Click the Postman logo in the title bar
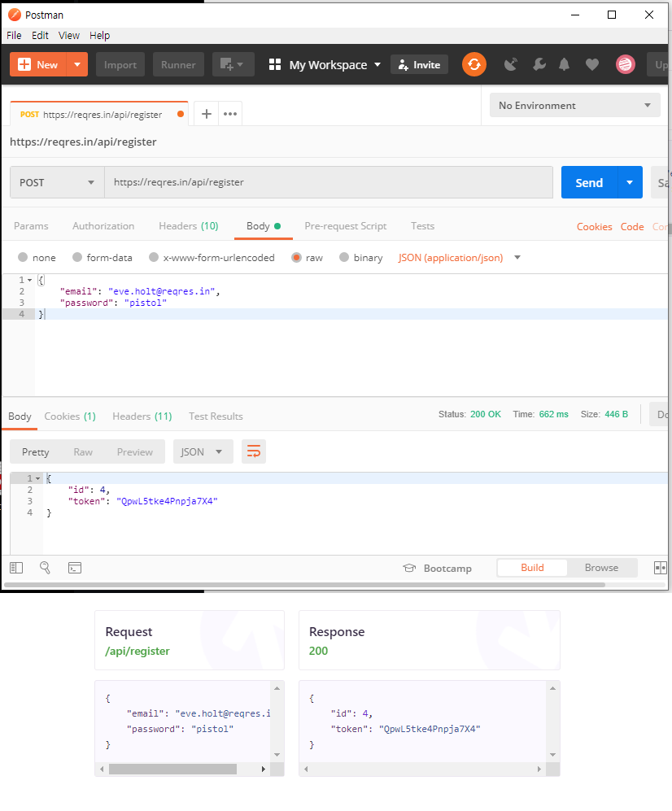Image resolution: width=672 pixels, height=811 pixels. click(x=15, y=15)
